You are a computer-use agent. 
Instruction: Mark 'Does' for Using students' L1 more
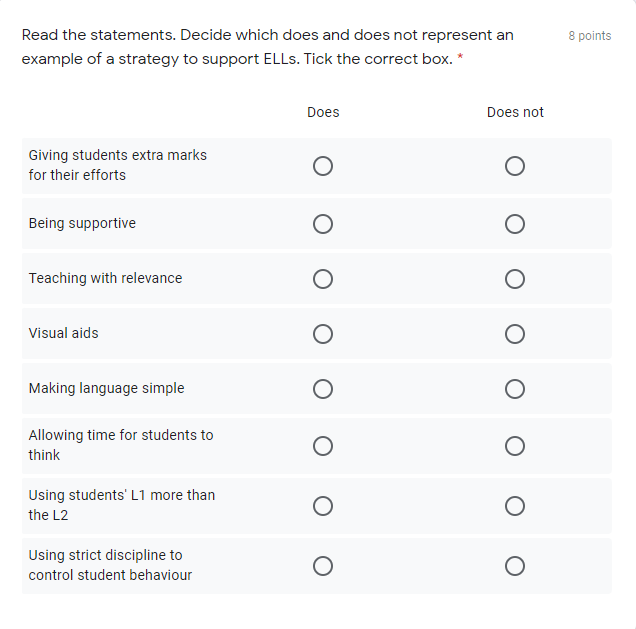pyautogui.click(x=322, y=506)
